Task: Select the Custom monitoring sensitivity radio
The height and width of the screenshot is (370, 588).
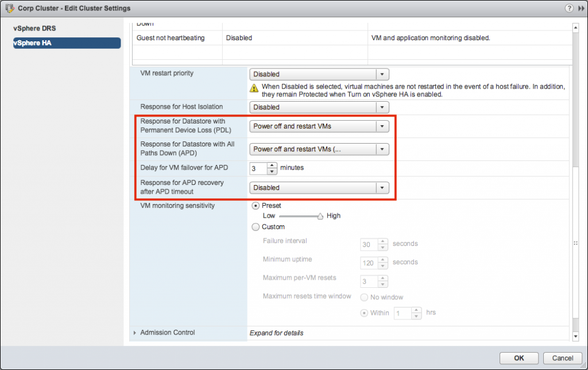Action: 256,227
